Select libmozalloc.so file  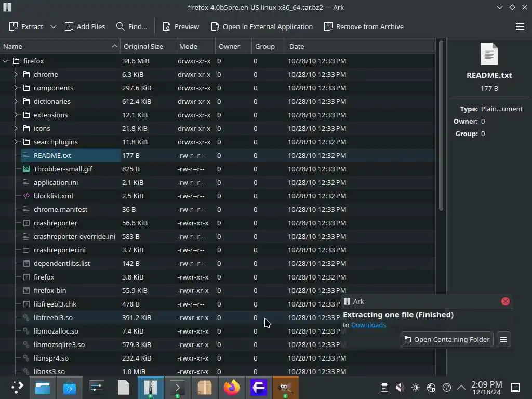coord(56,331)
